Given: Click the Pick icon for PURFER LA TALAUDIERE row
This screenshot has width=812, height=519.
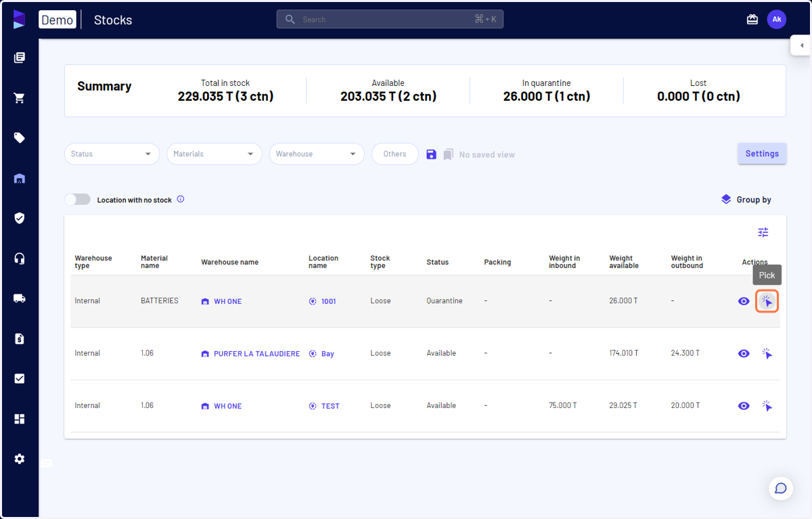Looking at the screenshot, I should pyautogui.click(x=767, y=353).
